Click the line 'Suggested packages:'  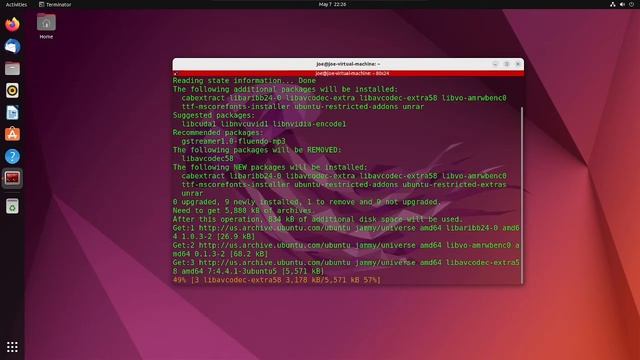click(x=213, y=116)
